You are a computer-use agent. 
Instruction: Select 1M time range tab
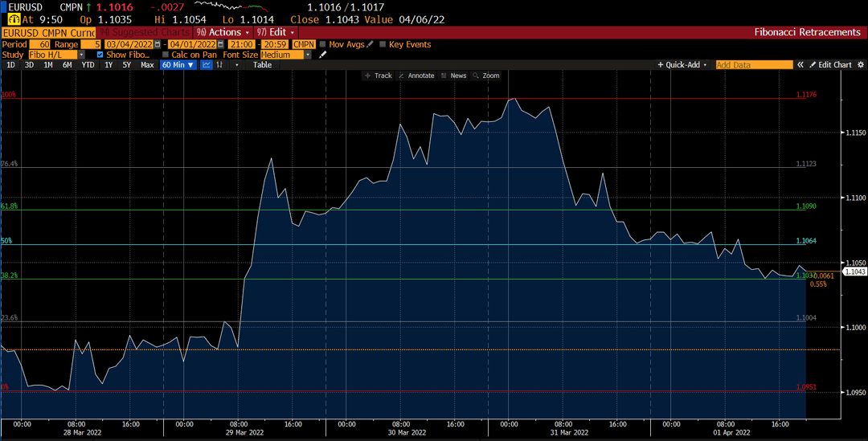tap(48, 65)
